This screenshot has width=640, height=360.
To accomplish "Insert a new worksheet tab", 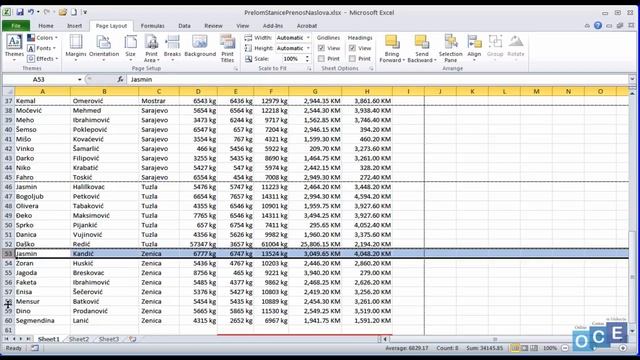I will pos(132,339).
